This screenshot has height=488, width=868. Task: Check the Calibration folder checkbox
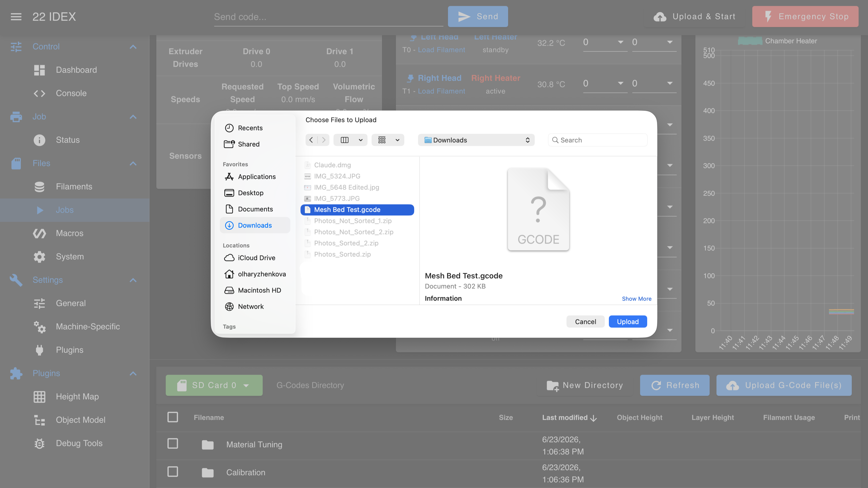[173, 472]
